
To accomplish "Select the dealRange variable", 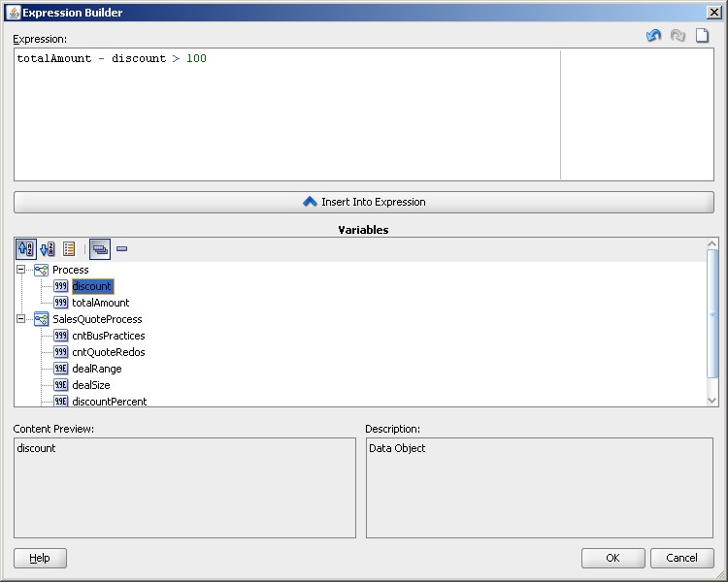I will click(x=97, y=369).
